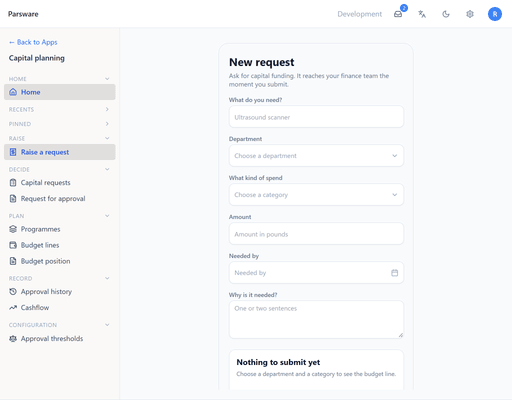Focus the Why is it needed textarea

pos(316,320)
